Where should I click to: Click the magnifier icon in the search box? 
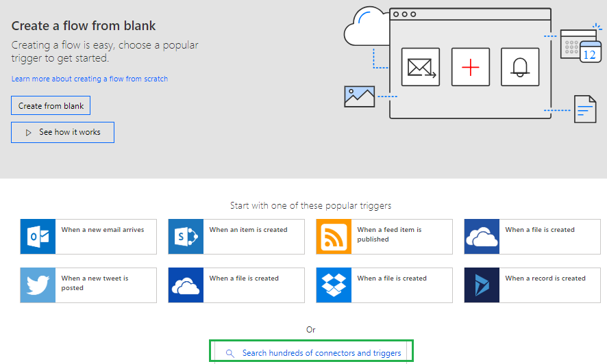[230, 353]
